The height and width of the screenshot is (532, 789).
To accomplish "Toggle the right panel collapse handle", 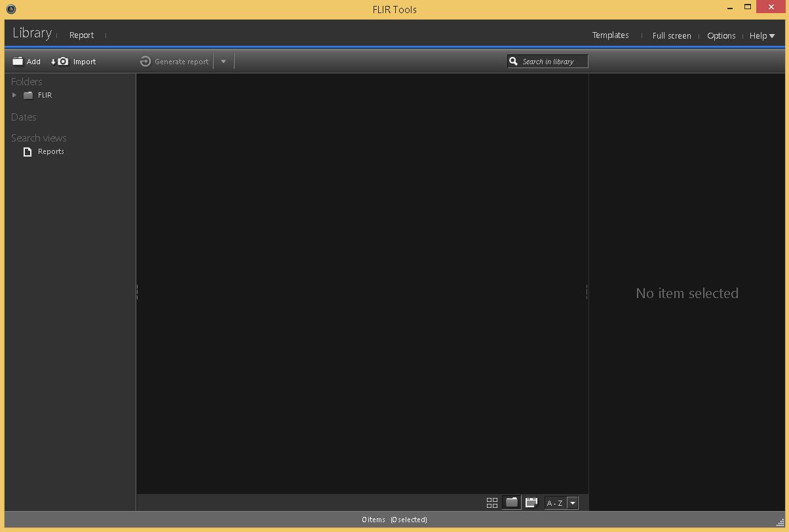I will 587,292.
